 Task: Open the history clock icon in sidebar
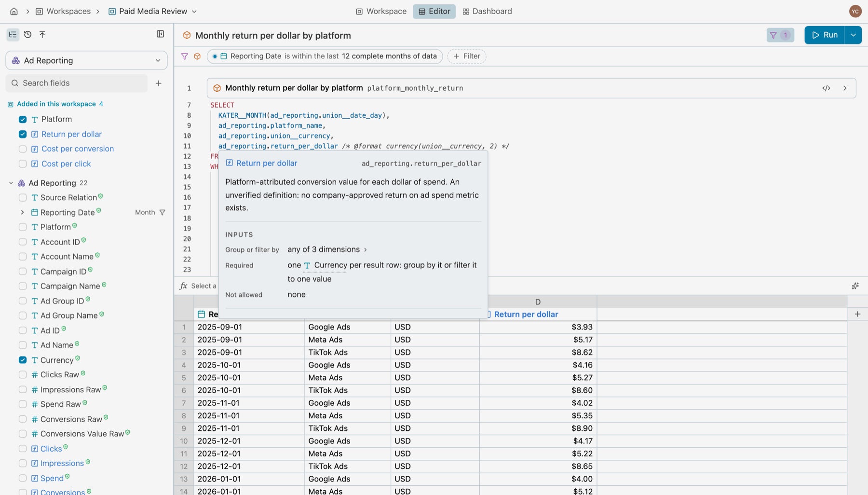tap(28, 34)
